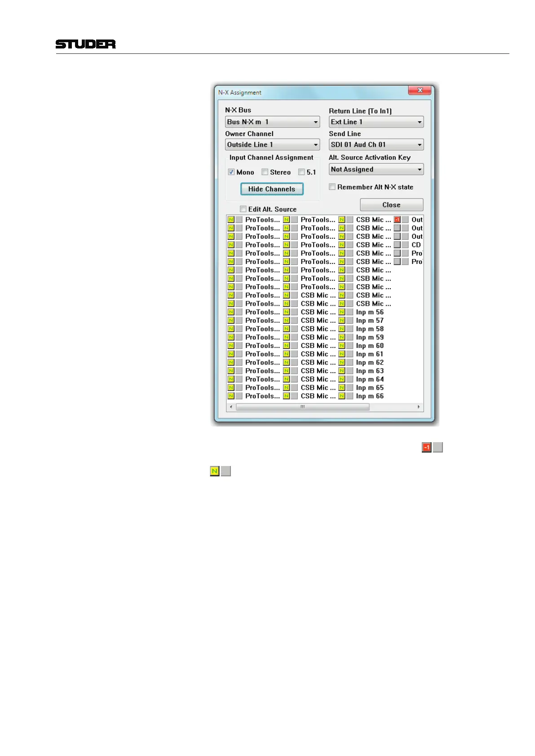Select the "CD" channel label
Viewport: 535px width, 756px height.
(416, 245)
